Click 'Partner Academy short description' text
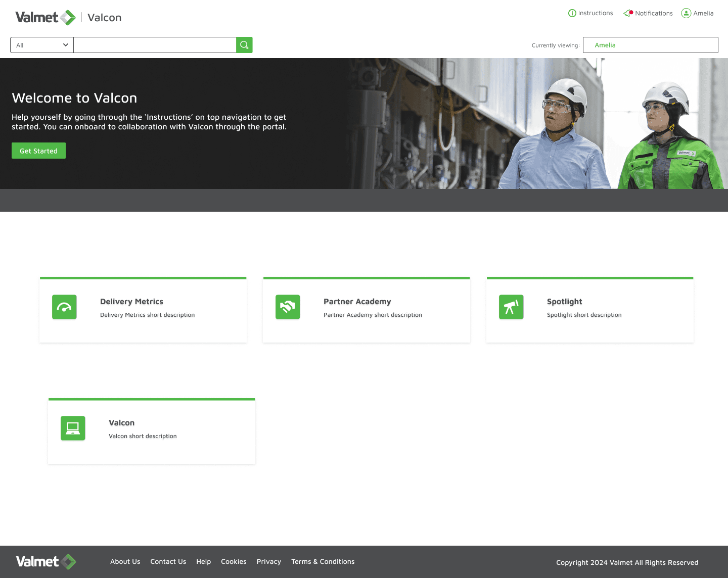Viewport: 728px width, 578px height. [x=373, y=315]
